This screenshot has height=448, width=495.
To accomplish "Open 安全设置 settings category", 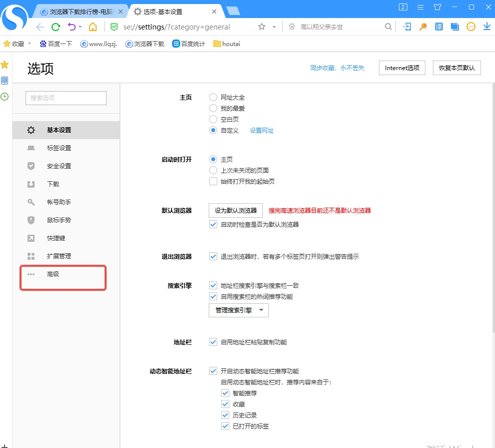I will (x=66, y=166).
